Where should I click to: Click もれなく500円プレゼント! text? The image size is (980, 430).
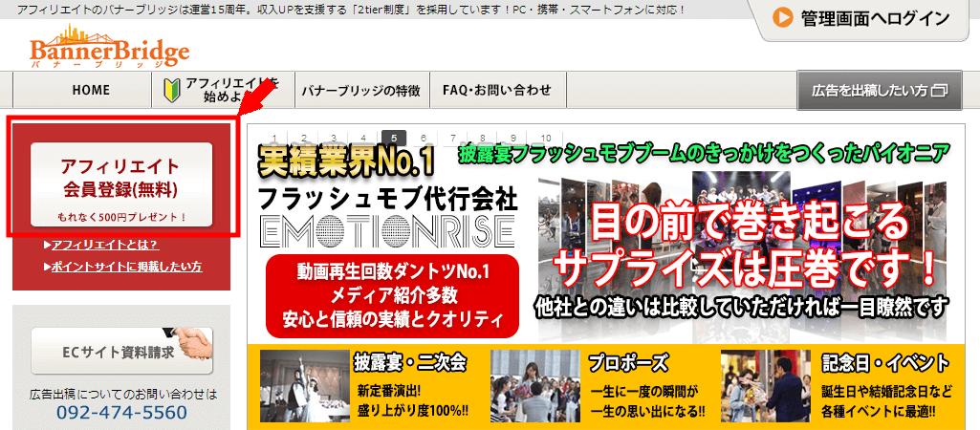tap(121, 217)
